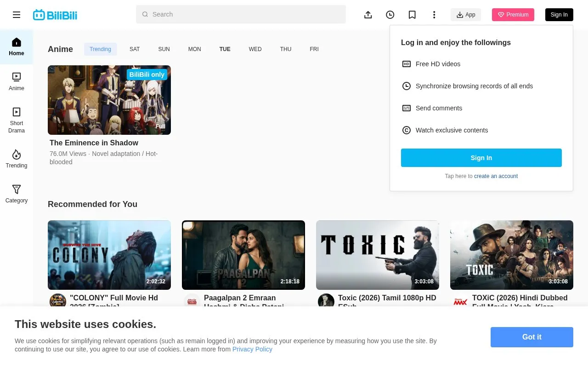
Task: Select the SAT anime tab
Action: 135,49
